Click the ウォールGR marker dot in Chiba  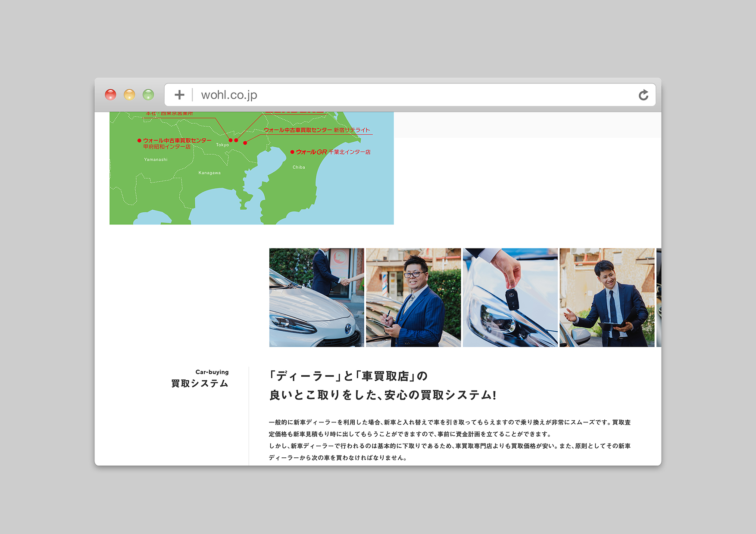293,152
